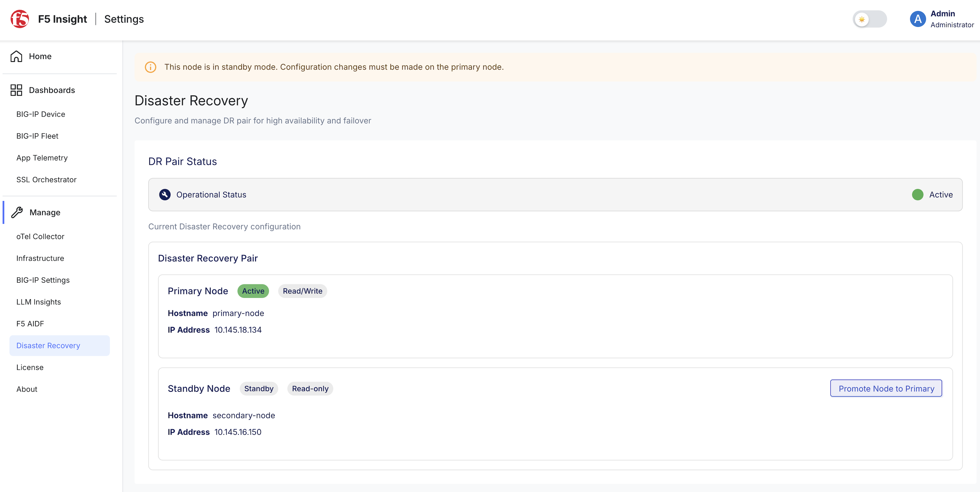Toggle the light/dark theme switch

click(x=870, y=19)
